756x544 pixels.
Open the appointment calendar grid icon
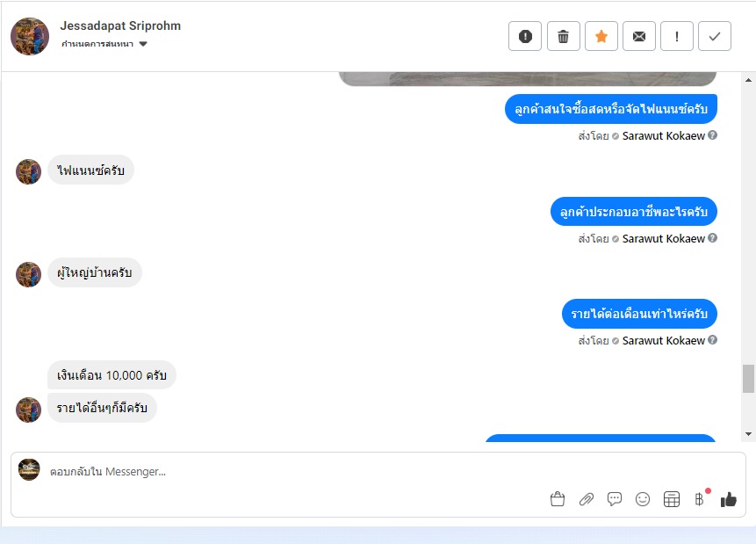click(x=671, y=499)
